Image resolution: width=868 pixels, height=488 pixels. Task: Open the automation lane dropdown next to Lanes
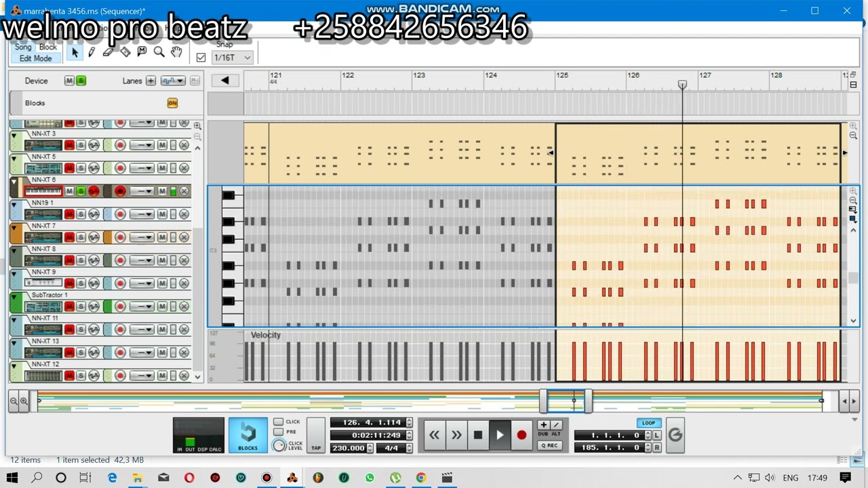click(x=173, y=81)
